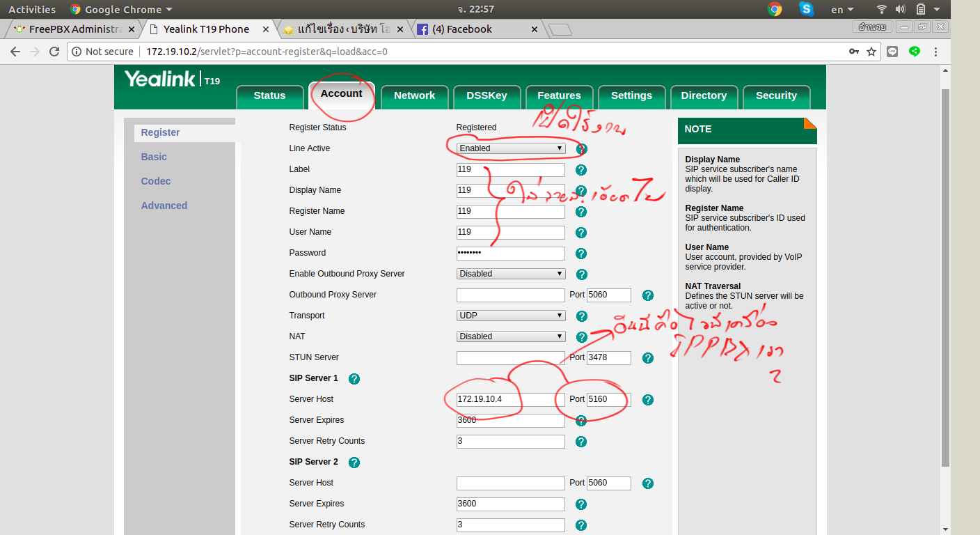This screenshot has height=535, width=980.
Task: Click the Display Name input field
Action: [x=511, y=190]
